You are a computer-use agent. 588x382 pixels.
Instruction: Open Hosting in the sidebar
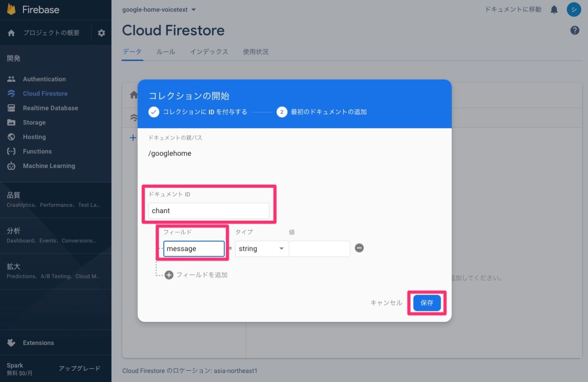34,137
